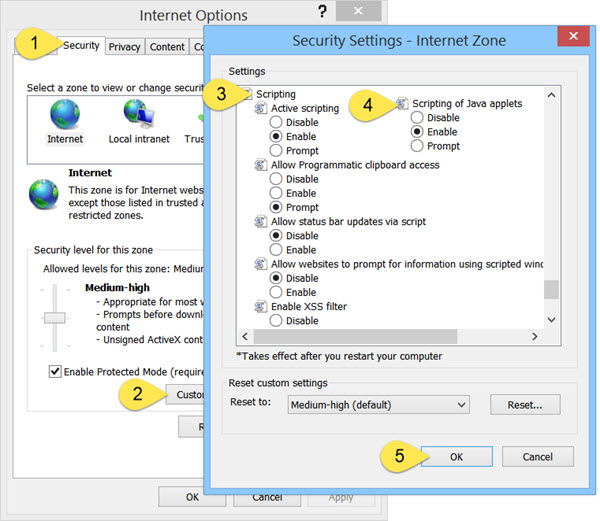Enable Scripting of Java applets
Viewport: 600px width, 521px height.
coord(417,132)
